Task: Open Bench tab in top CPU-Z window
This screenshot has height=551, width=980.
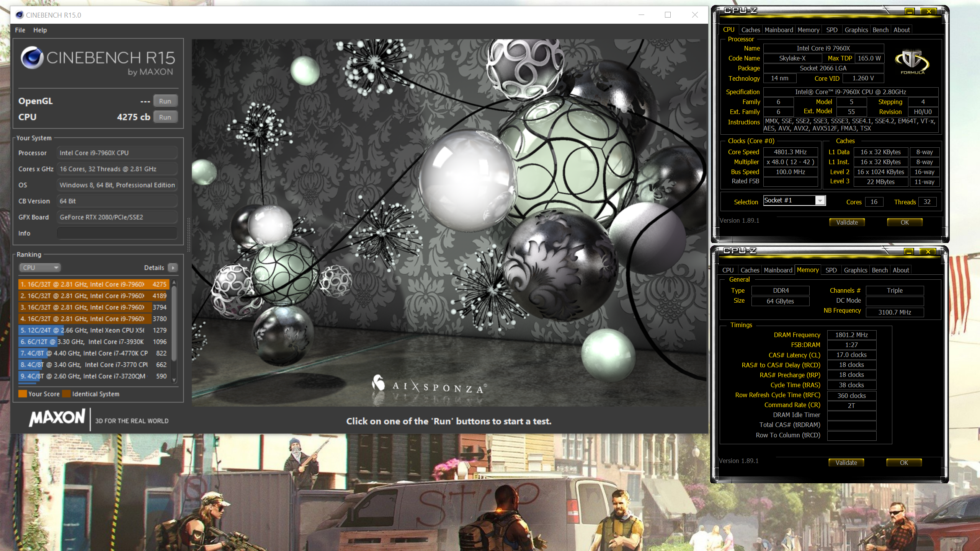Action: point(880,30)
